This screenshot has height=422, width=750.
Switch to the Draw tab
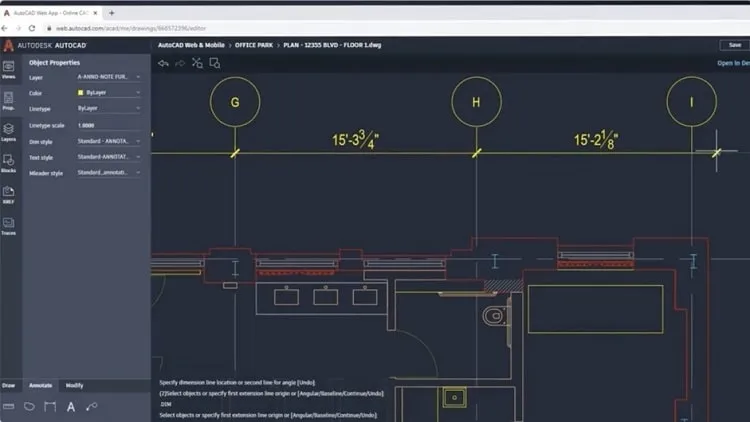pyautogui.click(x=9, y=385)
